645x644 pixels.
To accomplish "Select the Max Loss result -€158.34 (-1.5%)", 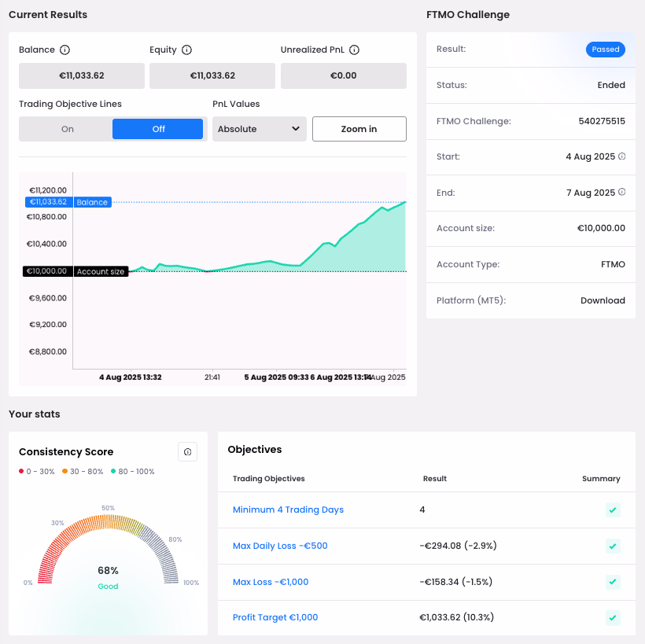I will click(x=455, y=582).
